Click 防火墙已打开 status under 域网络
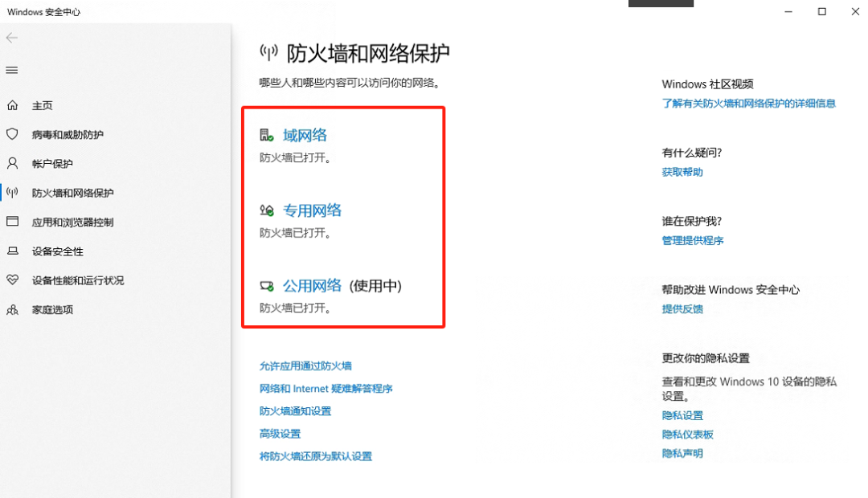 [x=296, y=157]
